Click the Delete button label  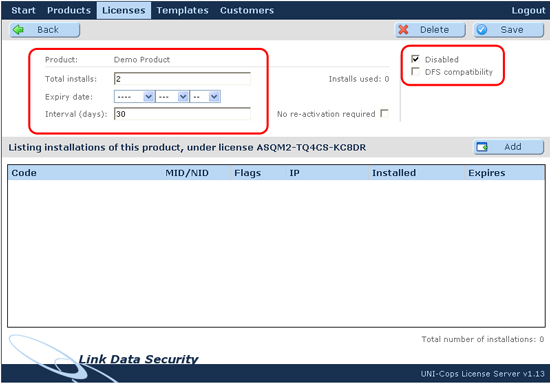tap(434, 30)
